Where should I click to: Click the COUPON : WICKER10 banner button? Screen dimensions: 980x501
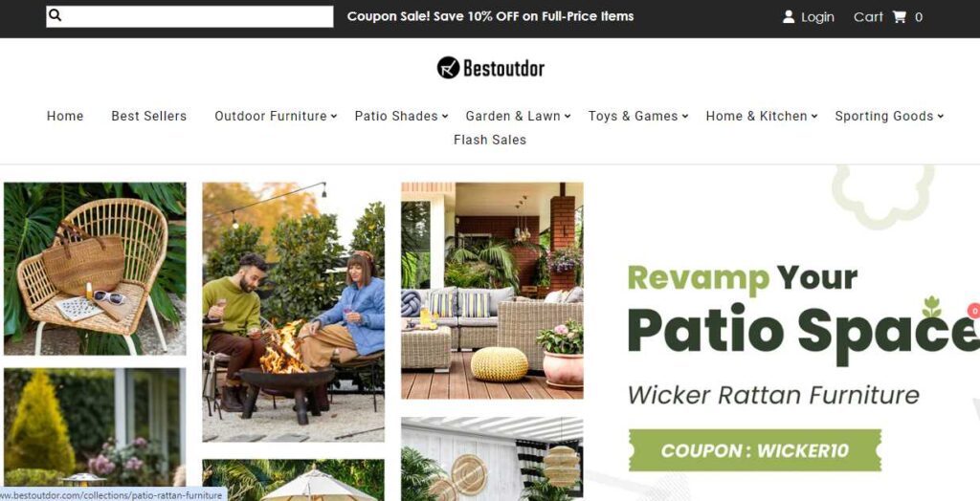click(755, 450)
